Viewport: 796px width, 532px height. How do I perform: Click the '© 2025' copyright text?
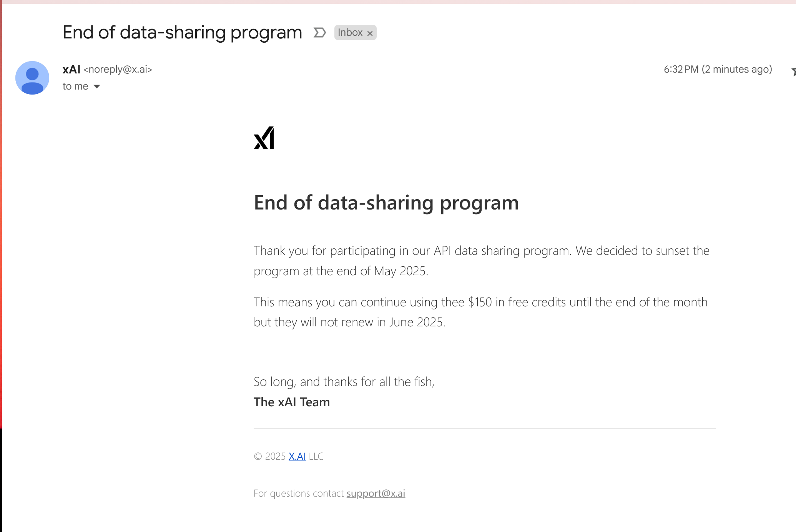270,456
